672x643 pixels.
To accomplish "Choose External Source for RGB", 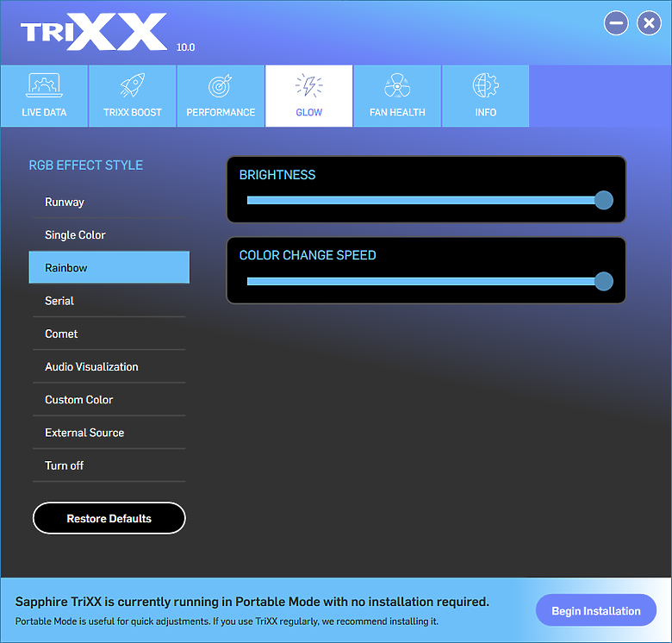I will tap(109, 433).
